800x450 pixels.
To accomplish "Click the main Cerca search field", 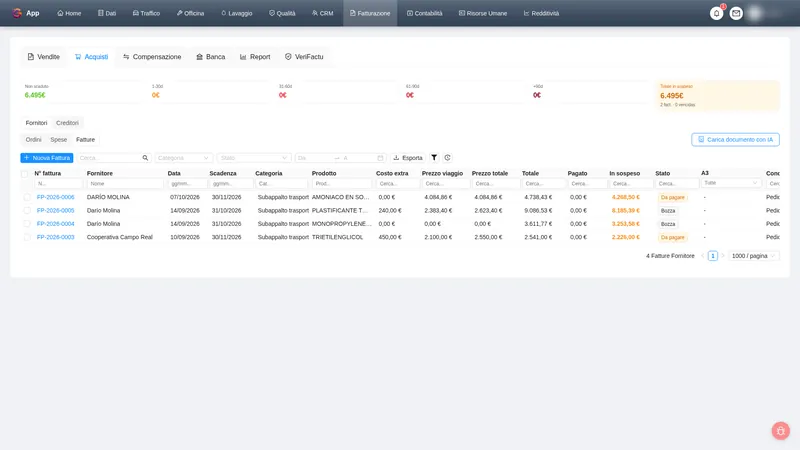I will (x=109, y=158).
